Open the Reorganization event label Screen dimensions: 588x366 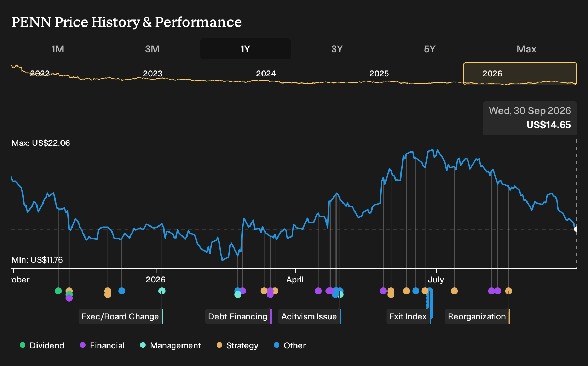click(477, 316)
